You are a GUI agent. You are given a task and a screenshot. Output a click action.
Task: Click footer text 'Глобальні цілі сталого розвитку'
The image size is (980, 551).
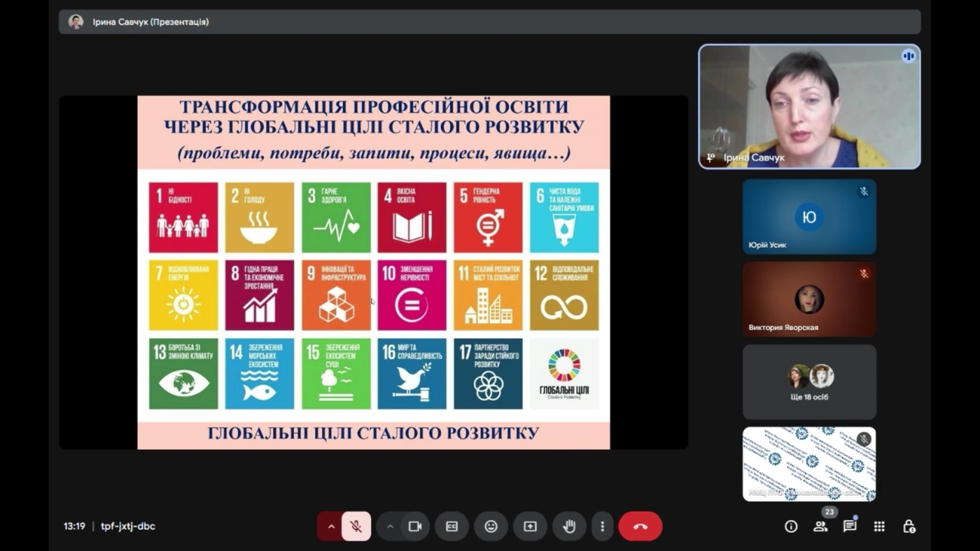(x=374, y=433)
